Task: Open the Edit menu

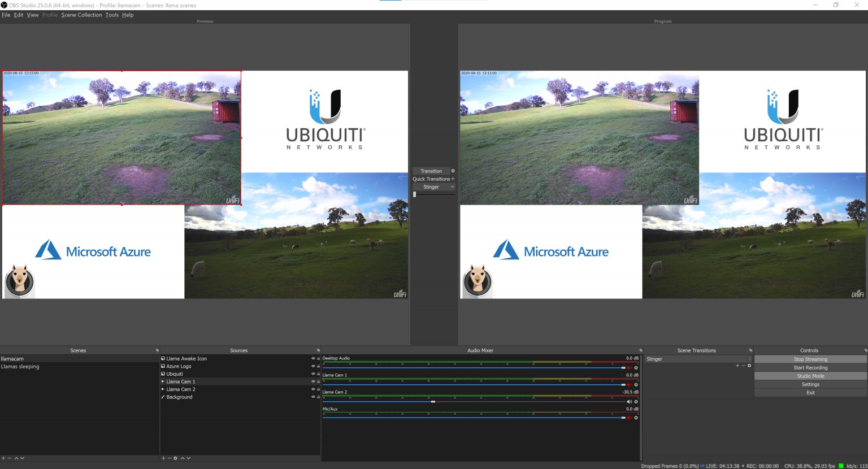Action: pos(19,15)
